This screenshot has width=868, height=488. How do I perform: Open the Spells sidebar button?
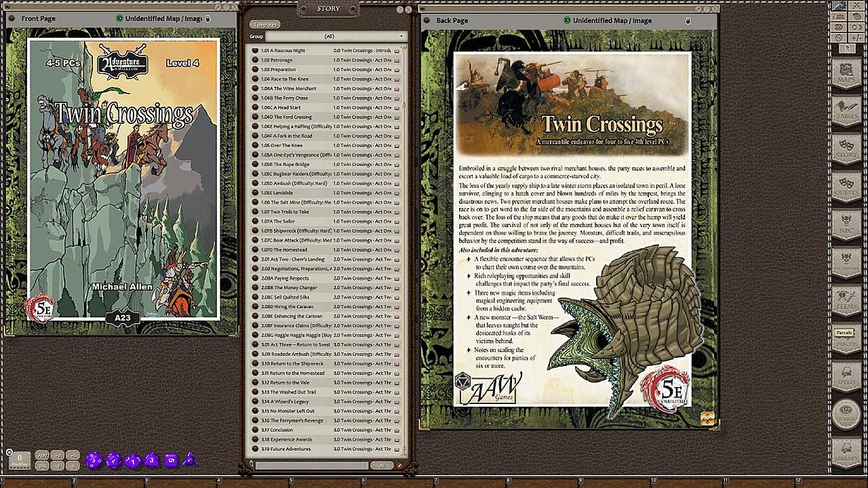click(846, 375)
